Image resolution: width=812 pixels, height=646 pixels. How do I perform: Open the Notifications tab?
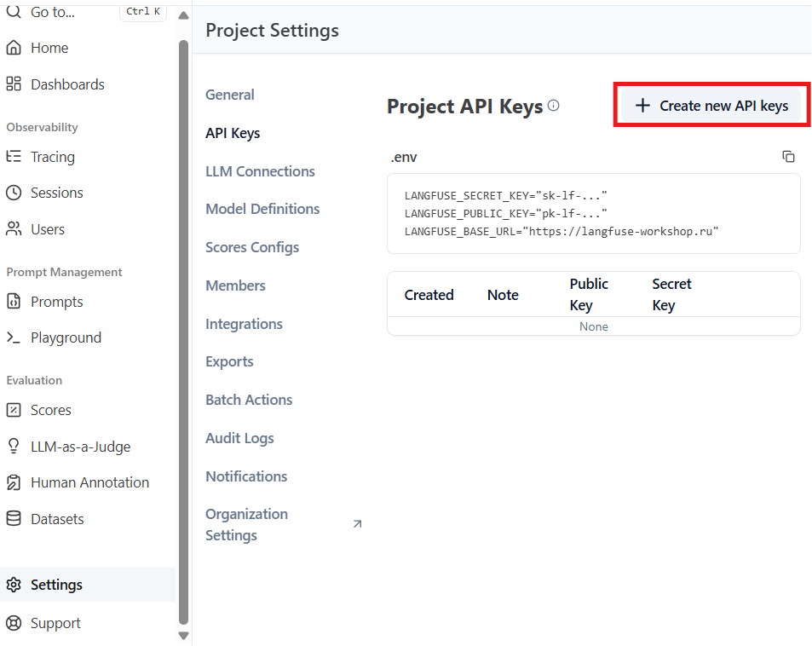(x=246, y=476)
